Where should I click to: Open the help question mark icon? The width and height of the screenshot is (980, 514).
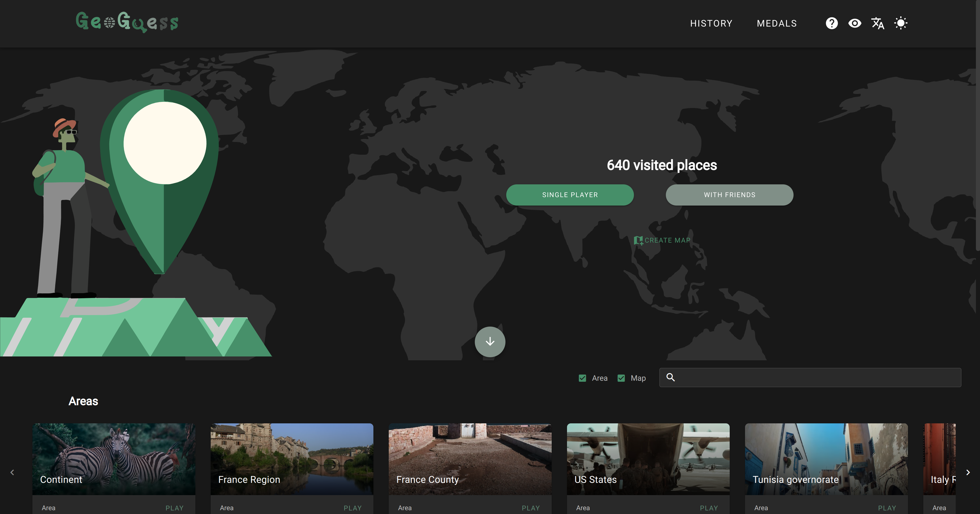(832, 23)
